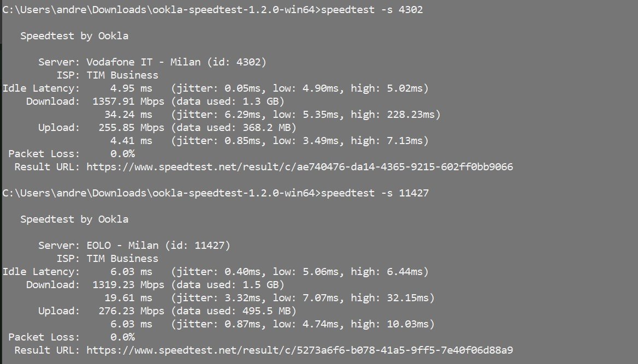This screenshot has height=364, width=638.
Task: Click the second Packet Loss 0.0% line
Action: click(72, 337)
